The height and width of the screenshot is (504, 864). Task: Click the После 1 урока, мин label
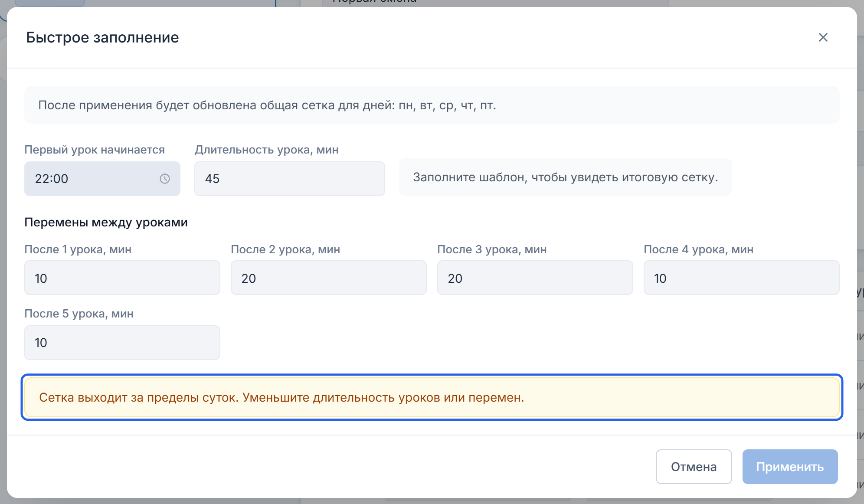(x=78, y=249)
